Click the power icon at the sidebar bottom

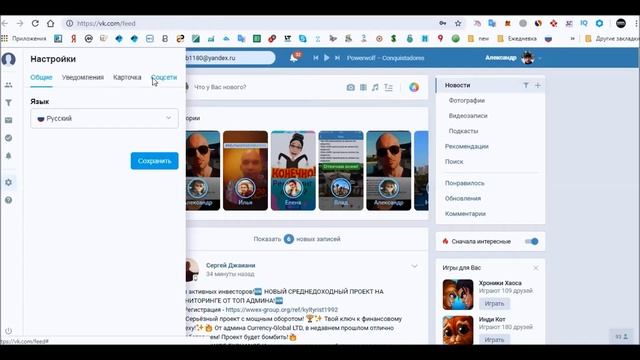pyautogui.click(x=9, y=331)
